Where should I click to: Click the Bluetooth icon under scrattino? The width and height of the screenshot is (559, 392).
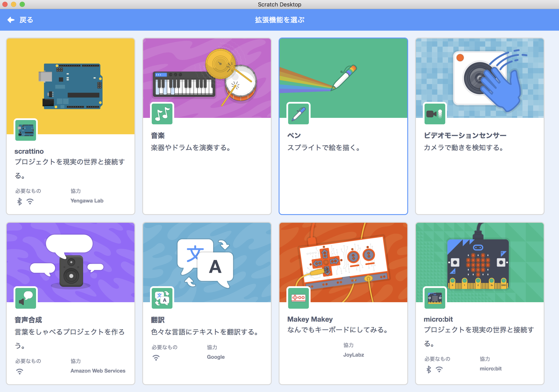point(19,201)
